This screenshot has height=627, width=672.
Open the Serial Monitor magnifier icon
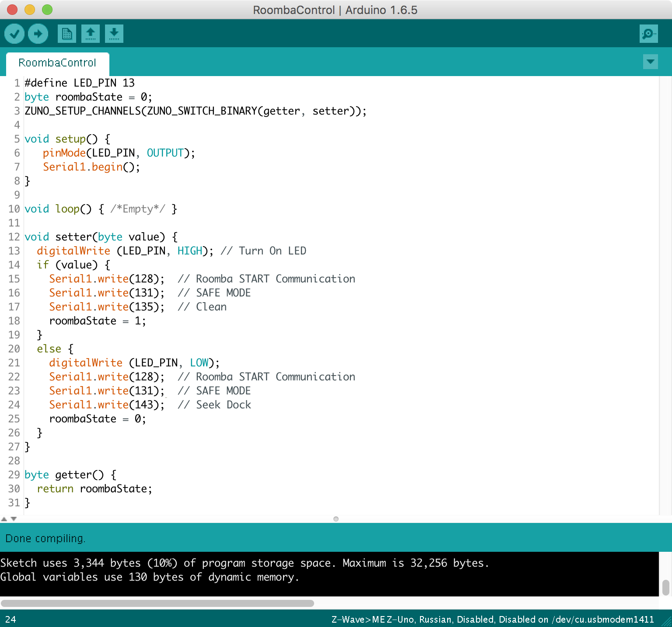(x=648, y=34)
